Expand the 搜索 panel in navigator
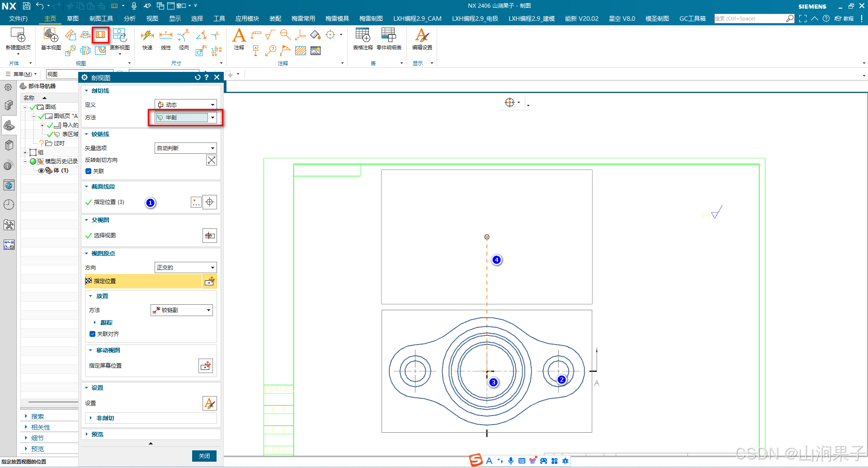868x468 pixels. point(38,416)
